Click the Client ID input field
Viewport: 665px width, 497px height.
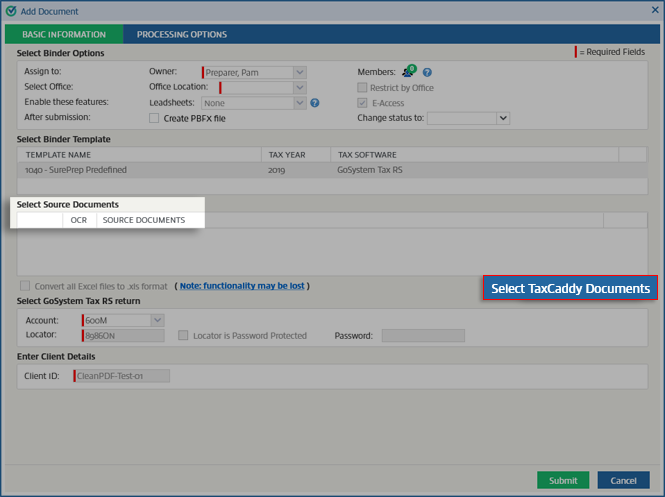[122, 376]
